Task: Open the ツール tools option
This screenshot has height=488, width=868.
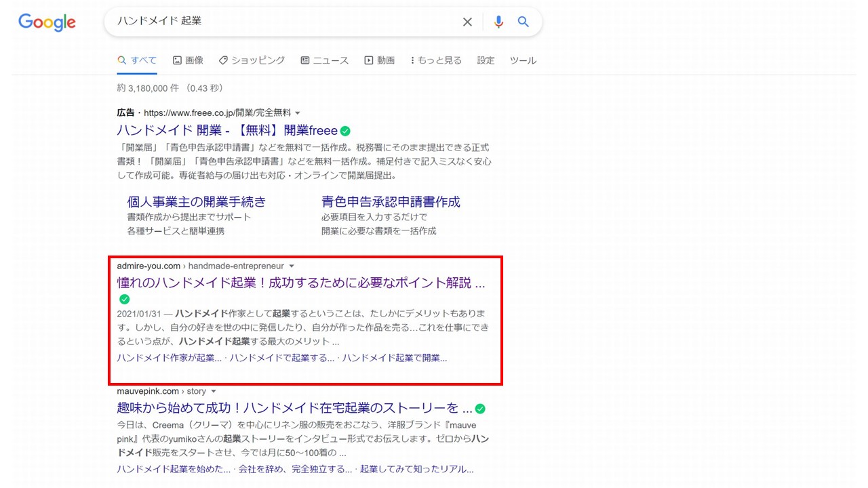Action: click(523, 60)
